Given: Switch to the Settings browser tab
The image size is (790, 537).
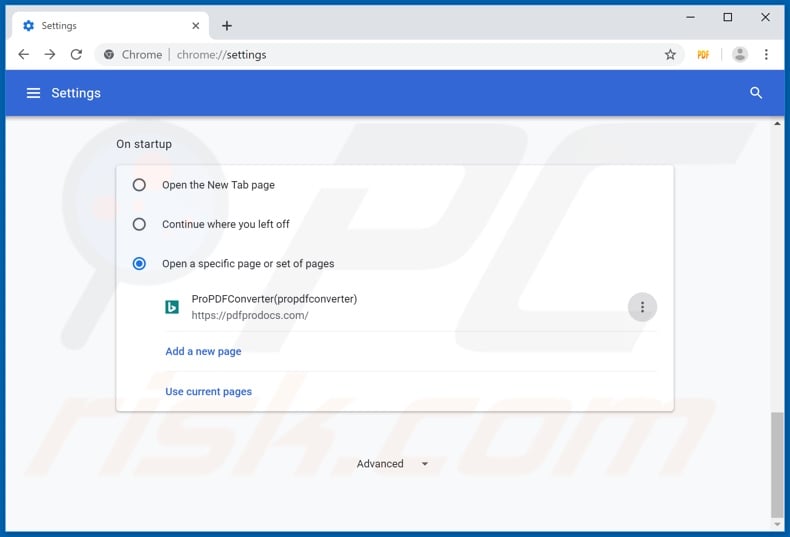Looking at the screenshot, I should click(x=110, y=26).
